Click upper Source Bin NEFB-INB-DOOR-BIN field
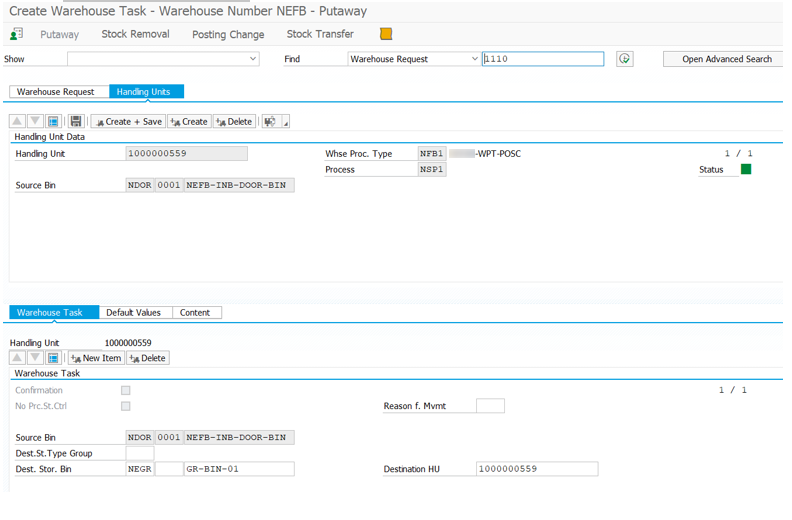Screen dimensions: 792x520 (239, 185)
